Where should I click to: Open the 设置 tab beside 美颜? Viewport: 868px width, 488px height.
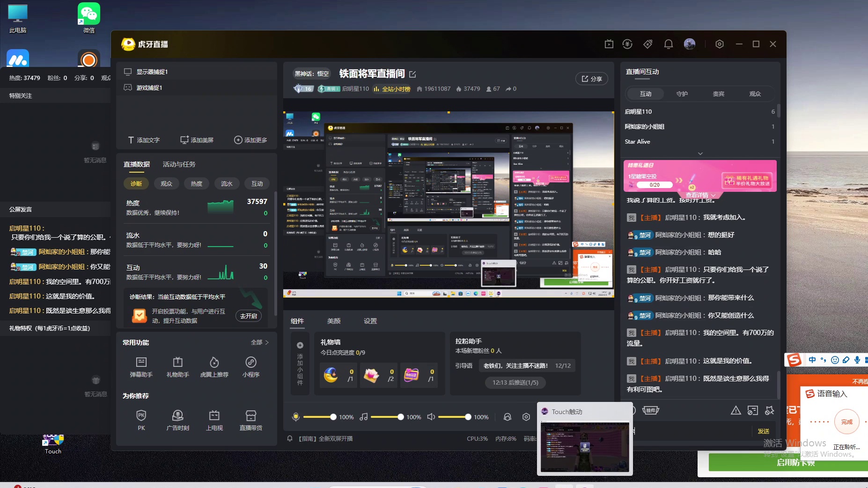(x=370, y=321)
